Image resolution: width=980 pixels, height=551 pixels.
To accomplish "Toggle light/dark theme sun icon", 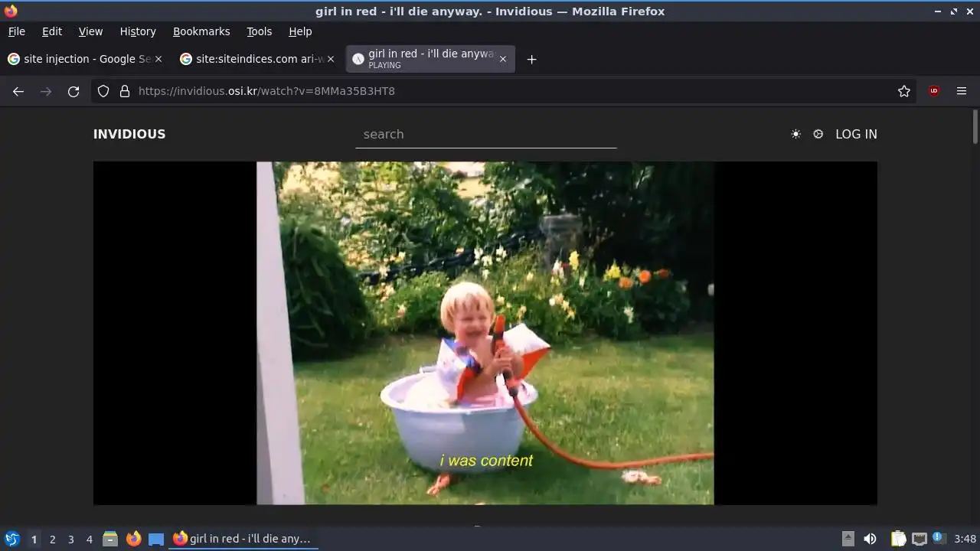I will tap(796, 134).
